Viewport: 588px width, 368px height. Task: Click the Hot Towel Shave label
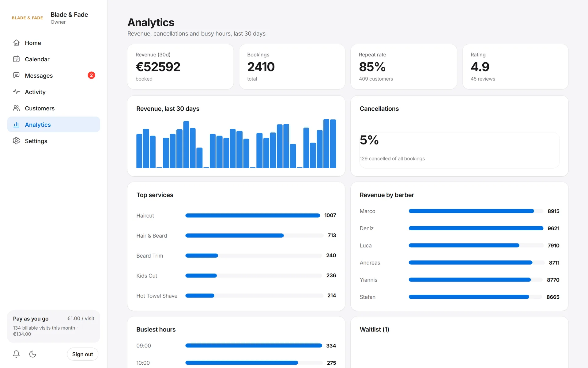(157, 296)
